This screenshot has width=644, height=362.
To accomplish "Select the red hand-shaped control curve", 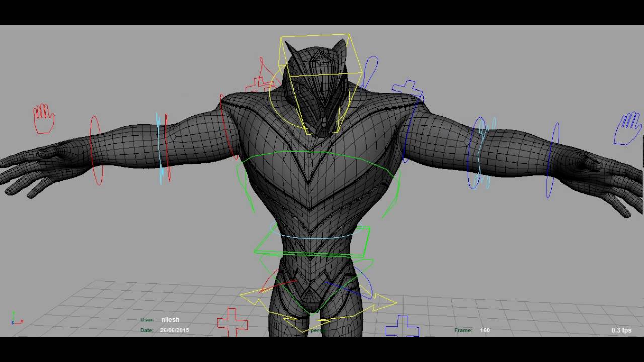I will click(x=44, y=119).
